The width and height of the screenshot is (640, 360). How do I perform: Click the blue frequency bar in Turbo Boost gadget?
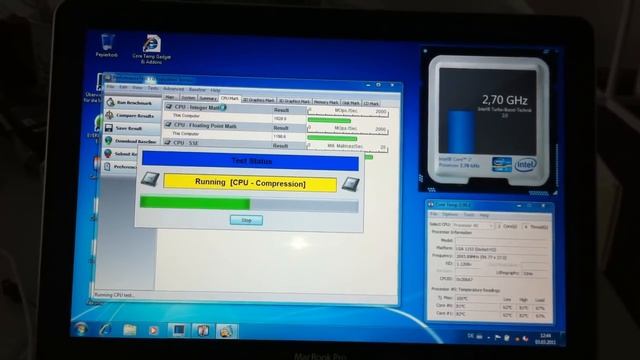[x=462, y=132]
